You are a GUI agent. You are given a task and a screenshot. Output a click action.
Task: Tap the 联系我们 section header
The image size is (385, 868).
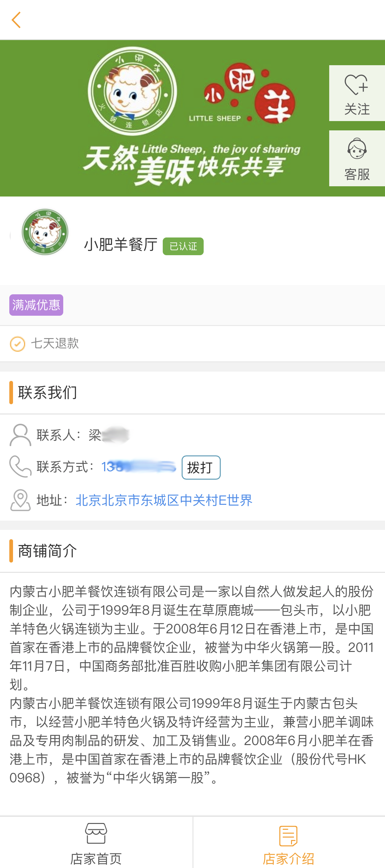[x=47, y=392]
